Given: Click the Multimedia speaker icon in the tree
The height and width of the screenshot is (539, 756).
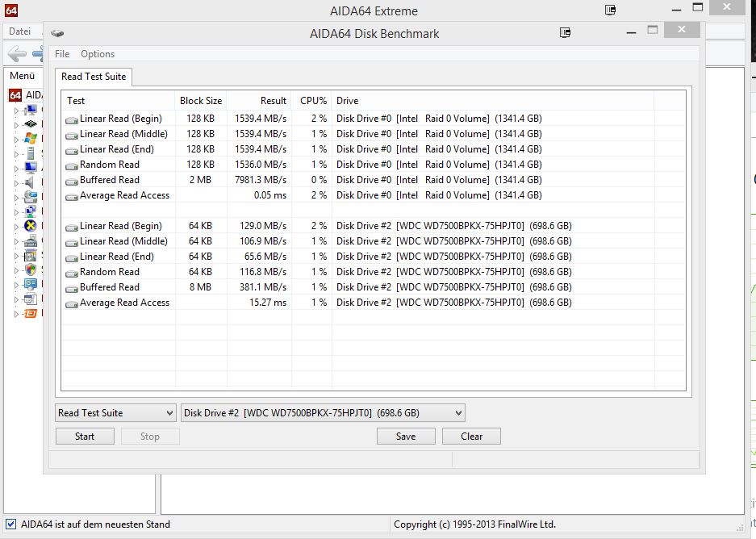Looking at the screenshot, I should coord(31,182).
